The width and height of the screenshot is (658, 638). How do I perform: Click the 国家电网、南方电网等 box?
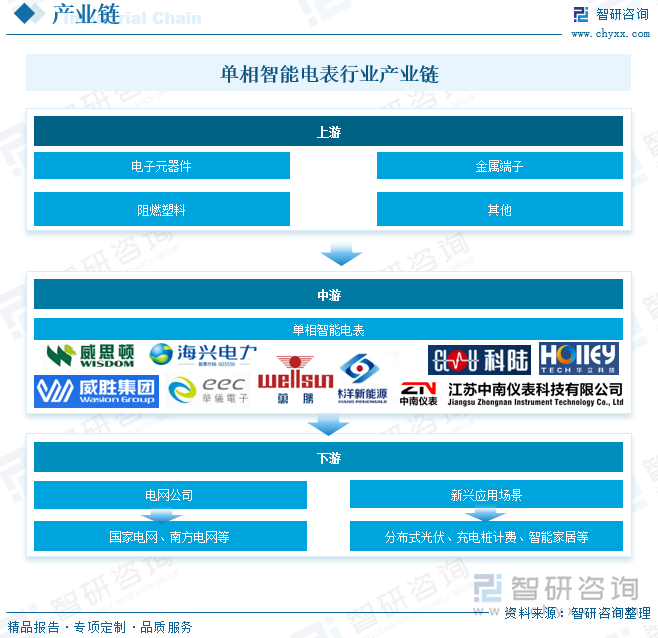click(170, 536)
